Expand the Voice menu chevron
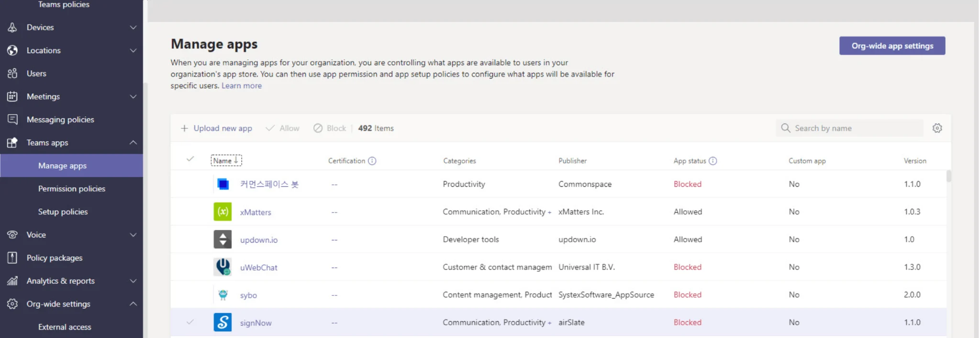Image resolution: width=980 pixels, height=338 pixels. [133, 235]
